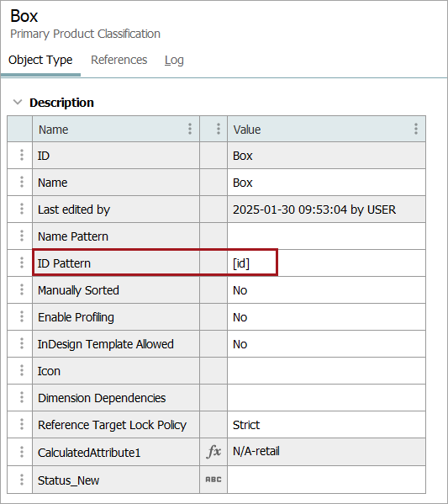Open the Name column header menu dots
This screenshot has width=448, height=504.
[190, 129]
